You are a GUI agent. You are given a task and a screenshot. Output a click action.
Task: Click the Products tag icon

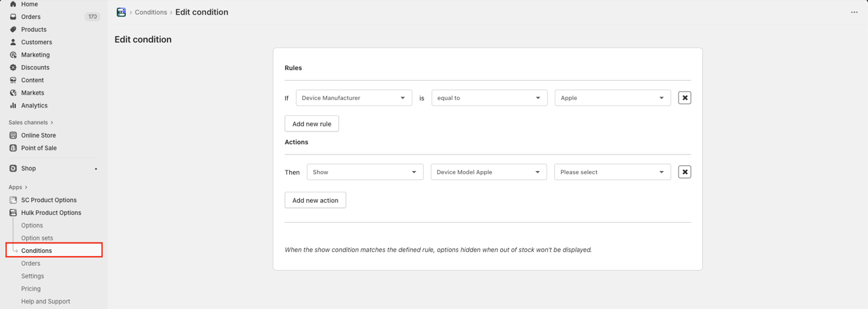coord(13,29)
